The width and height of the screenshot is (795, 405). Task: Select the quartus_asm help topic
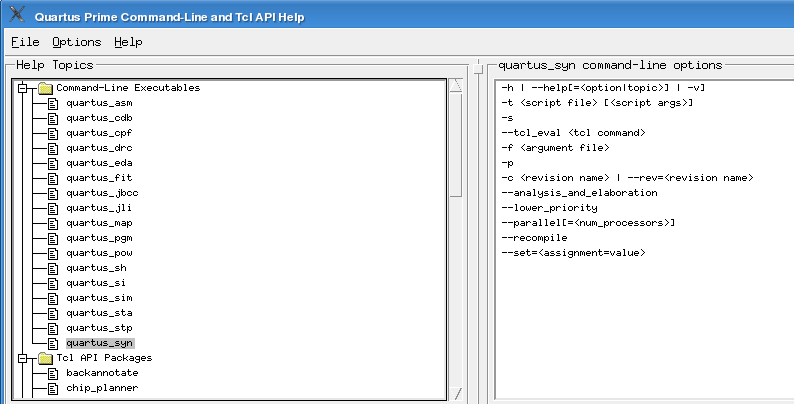click(x=99, y=103)
